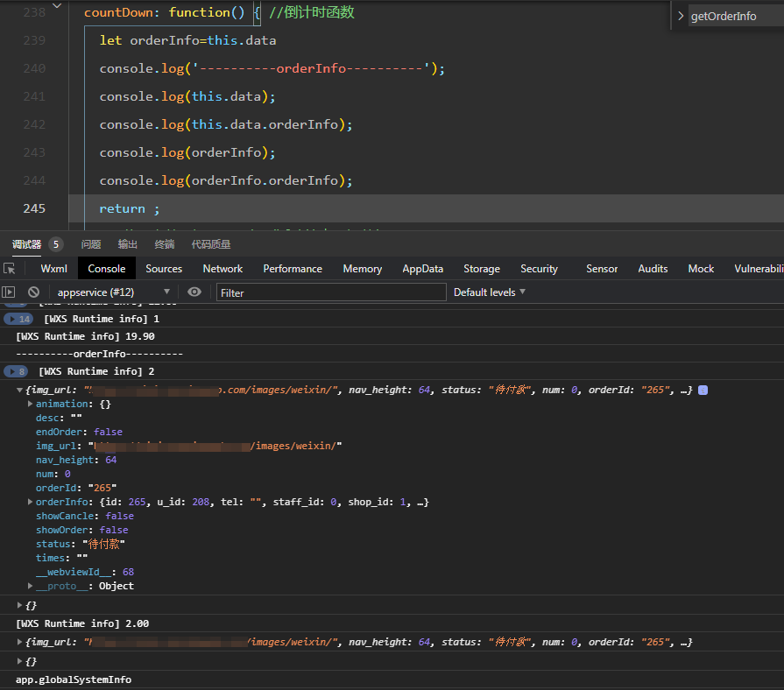Open the Network tab
Viewport: 784px width, 690px height.
(x=222, y=269)
